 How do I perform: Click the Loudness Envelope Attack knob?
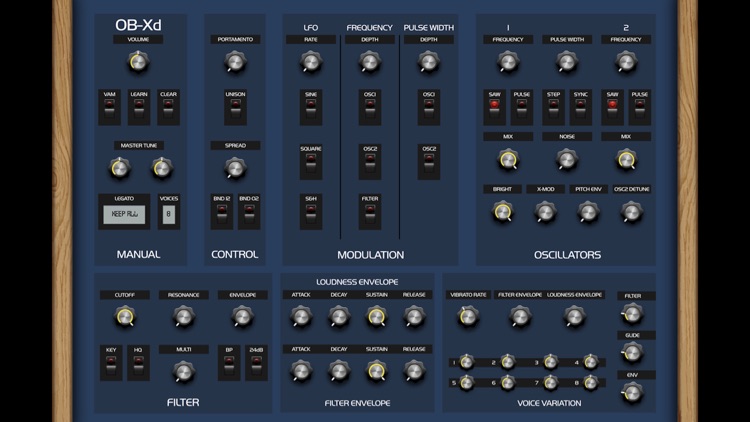pyautogui.click(x=301, y=317)
